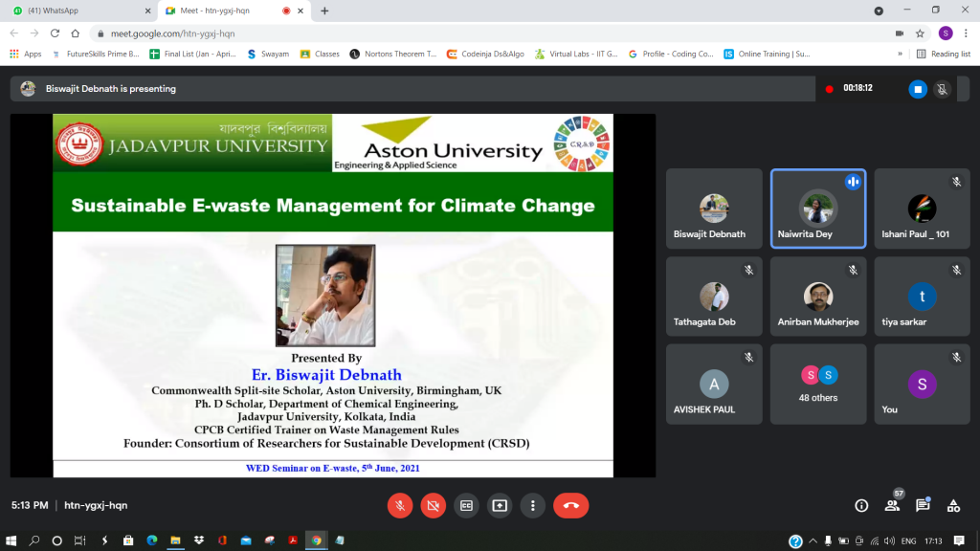View site information via the lock icon

100,33
